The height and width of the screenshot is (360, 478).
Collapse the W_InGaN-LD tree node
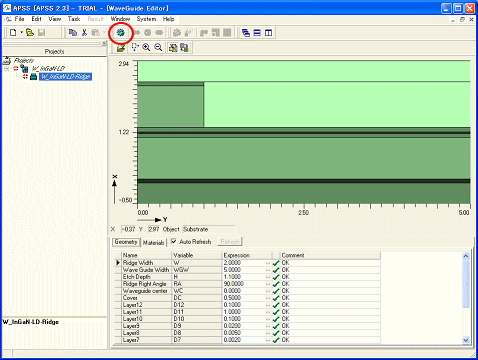[x=7, y=69]
